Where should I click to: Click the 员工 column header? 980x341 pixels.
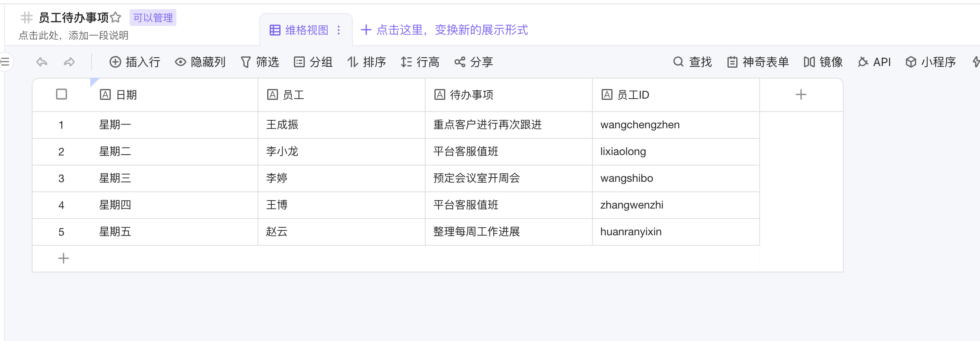342,95
